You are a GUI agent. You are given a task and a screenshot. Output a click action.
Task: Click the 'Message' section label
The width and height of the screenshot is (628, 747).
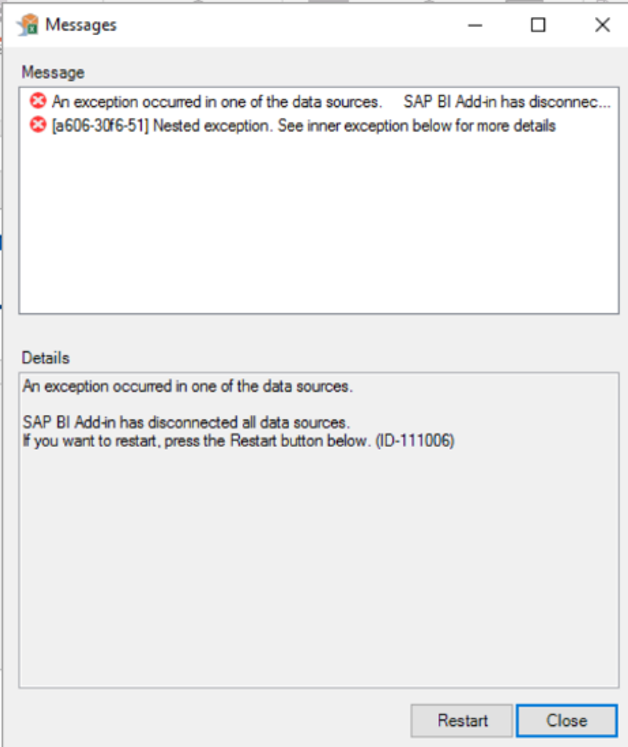[53, 72]
